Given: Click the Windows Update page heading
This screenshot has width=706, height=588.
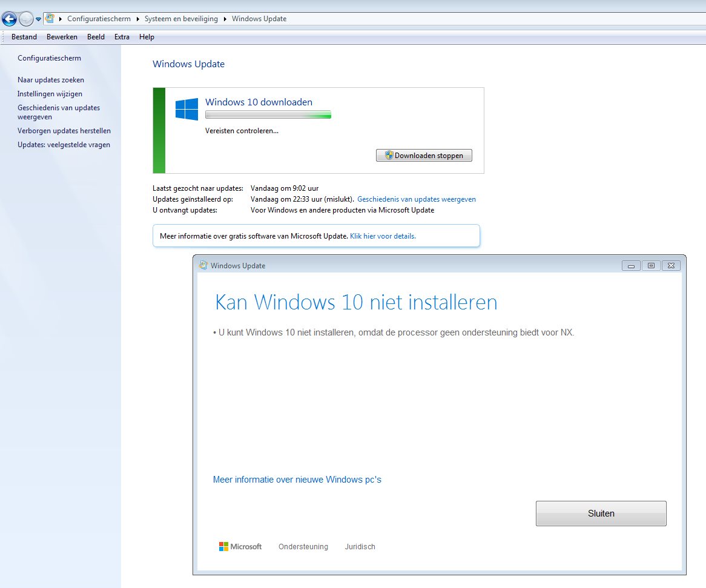Looking at the screenshot, I should (188, 64).
